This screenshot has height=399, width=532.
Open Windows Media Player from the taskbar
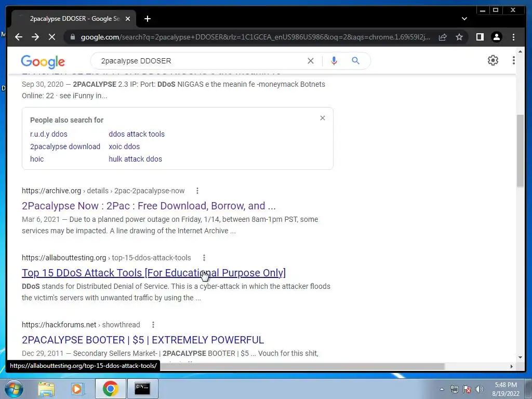(x=77, y=389)
